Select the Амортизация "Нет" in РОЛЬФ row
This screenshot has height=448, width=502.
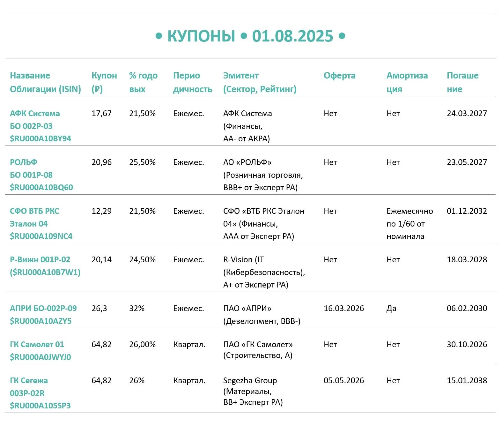pyautogui.click(x=393, y=162)
